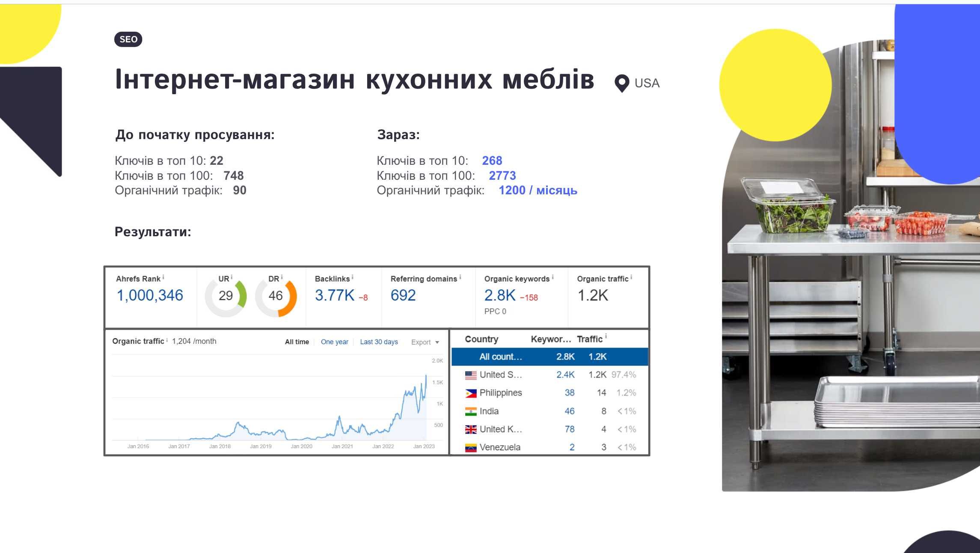
Task: Click the Country column header
Action: [481, 339]
